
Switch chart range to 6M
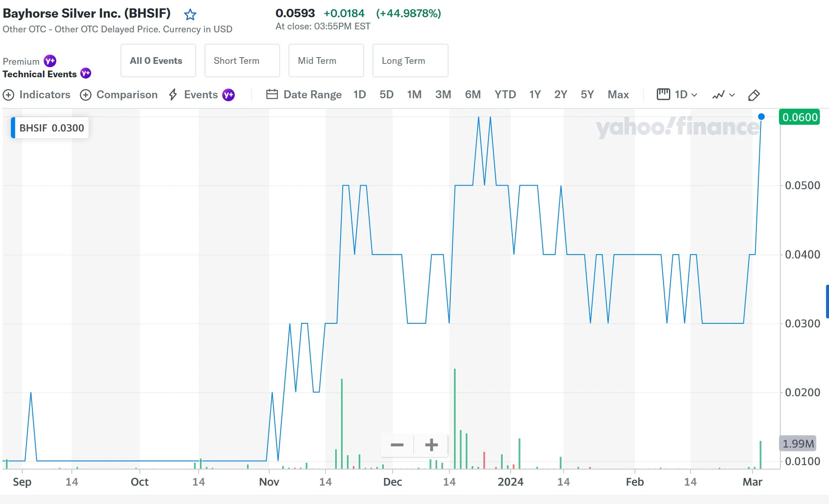(x=472, y=94)
